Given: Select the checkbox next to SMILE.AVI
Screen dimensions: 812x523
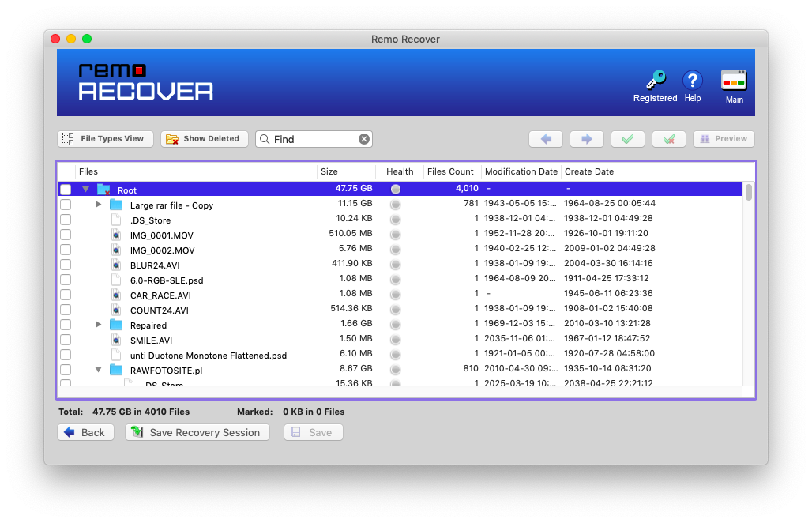Looking at the screenshot, I should tap(66, 340).
